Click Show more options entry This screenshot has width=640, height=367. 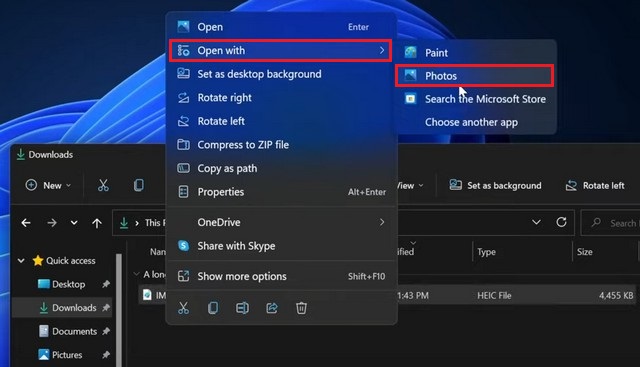[281, 276]
